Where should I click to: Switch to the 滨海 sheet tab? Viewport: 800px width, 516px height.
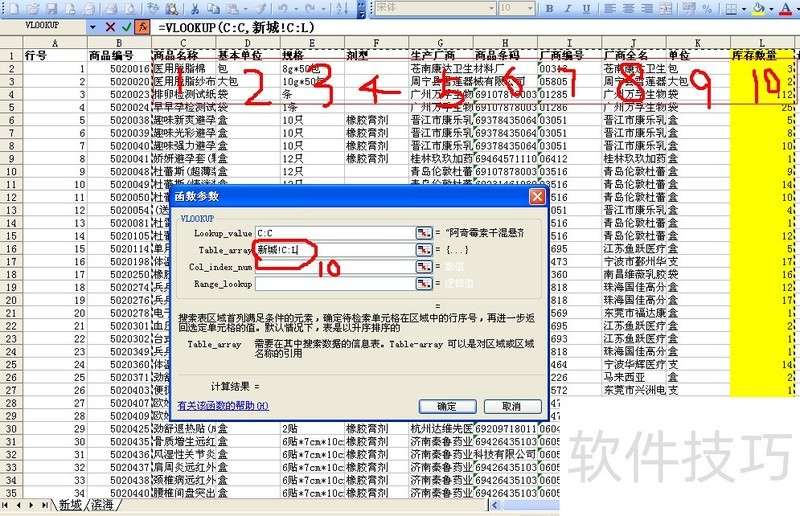pyautogui.click(x=102, y=505)
